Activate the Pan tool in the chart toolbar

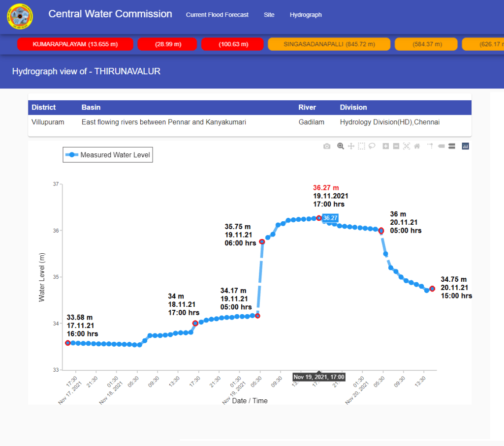pos(351,146)
